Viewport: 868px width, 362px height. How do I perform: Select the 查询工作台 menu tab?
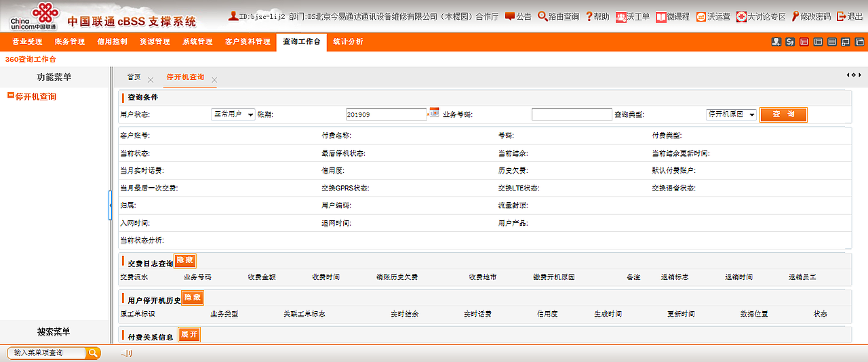tap(302, 42)
